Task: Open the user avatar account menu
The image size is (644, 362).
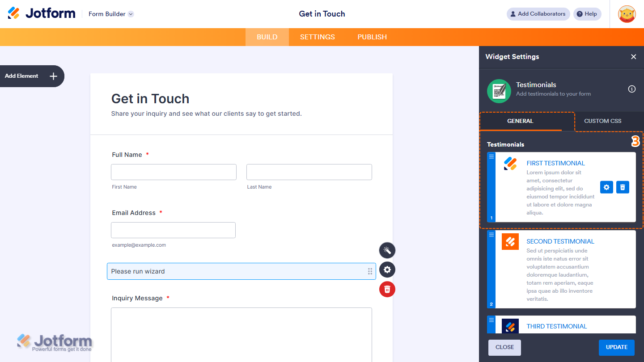Action: point(627,14)
